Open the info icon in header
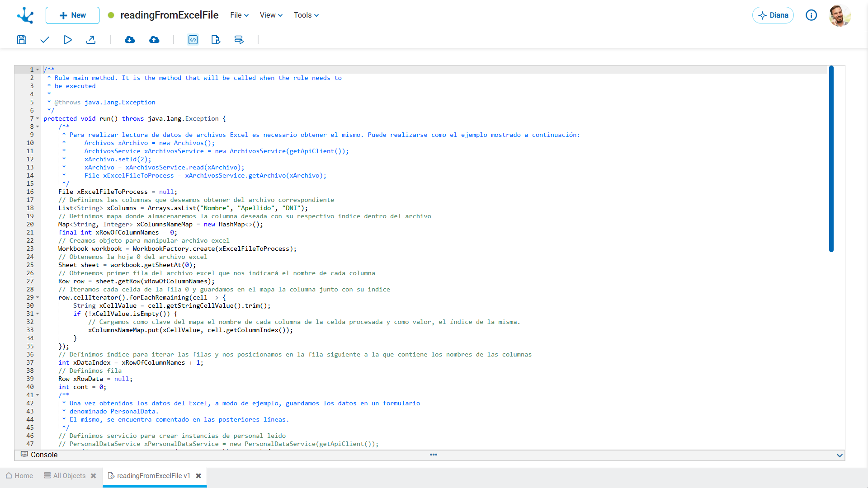Screen dimensions: 868x488 coord(811,15)
